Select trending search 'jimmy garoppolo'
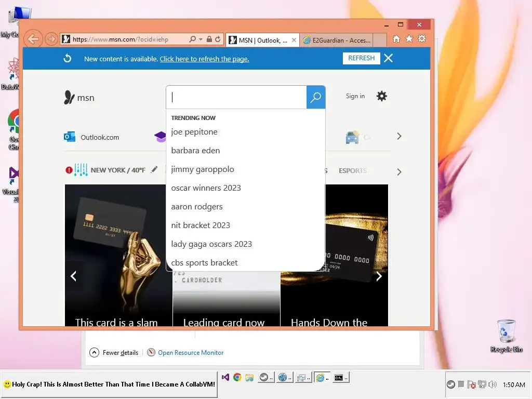This screenshot has width=532, height=399. click(x=203, y=169)
